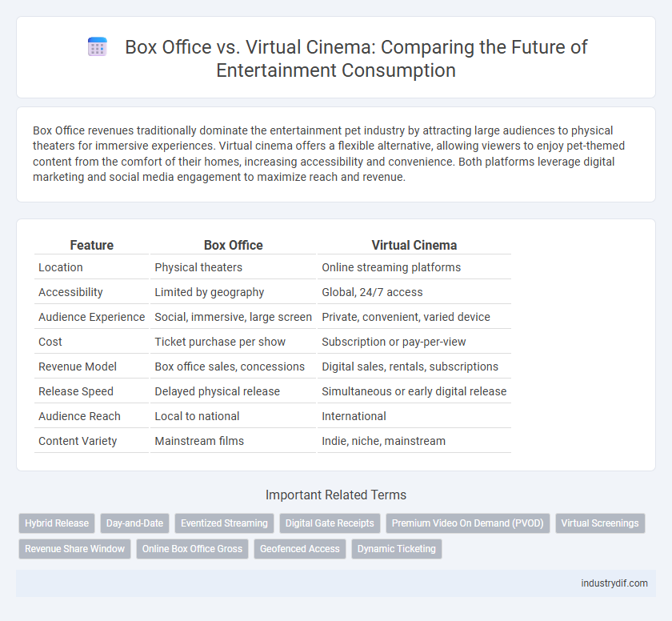
Task: Select the Audience Reach row label
Action: [x=79, y=417]
